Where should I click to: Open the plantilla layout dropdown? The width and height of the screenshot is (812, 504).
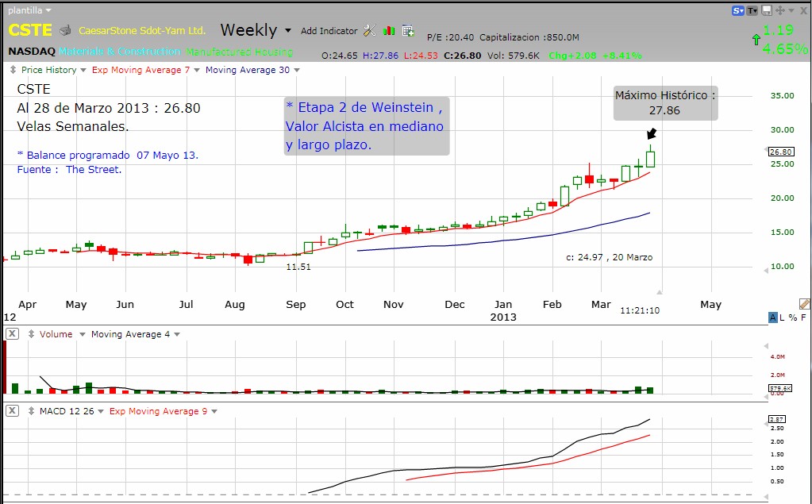[29, 10]
